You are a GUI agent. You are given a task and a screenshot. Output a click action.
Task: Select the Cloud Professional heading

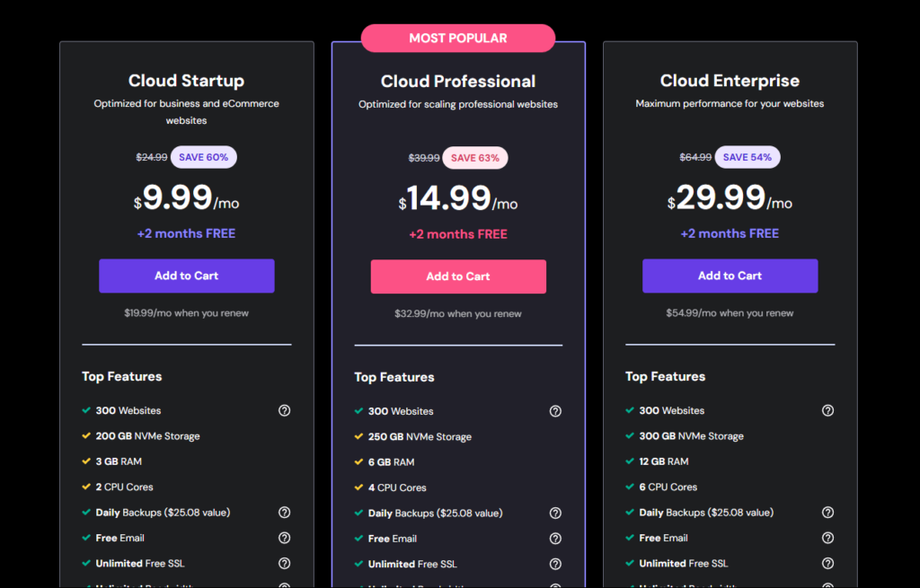click(458, 81)
